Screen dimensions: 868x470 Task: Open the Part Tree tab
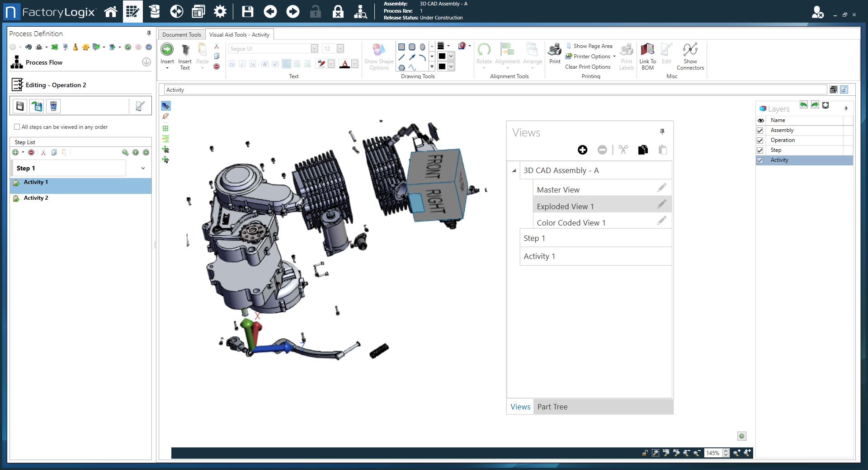pos(552,407)
